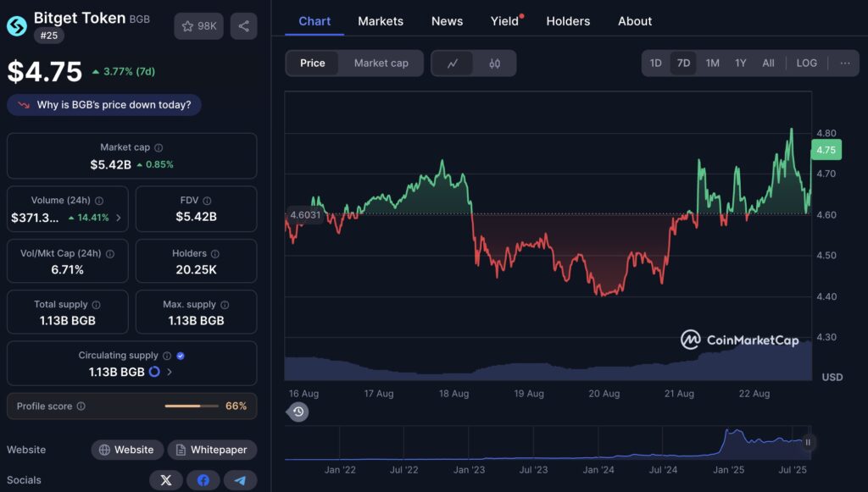This screenshot has width=868, height=492.
Task: Open the X social link
Action: pyautogui.click(x=165, y=480)
